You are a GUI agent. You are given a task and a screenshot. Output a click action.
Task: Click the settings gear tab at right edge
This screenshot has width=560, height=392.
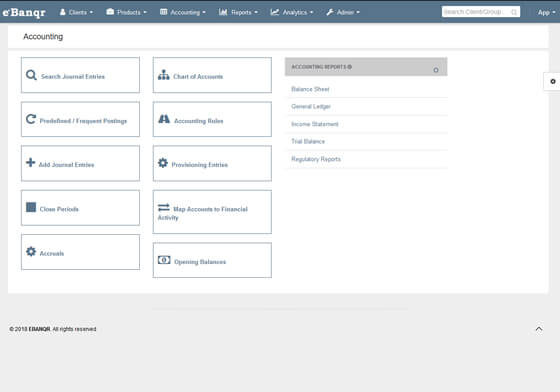point(552,81)
